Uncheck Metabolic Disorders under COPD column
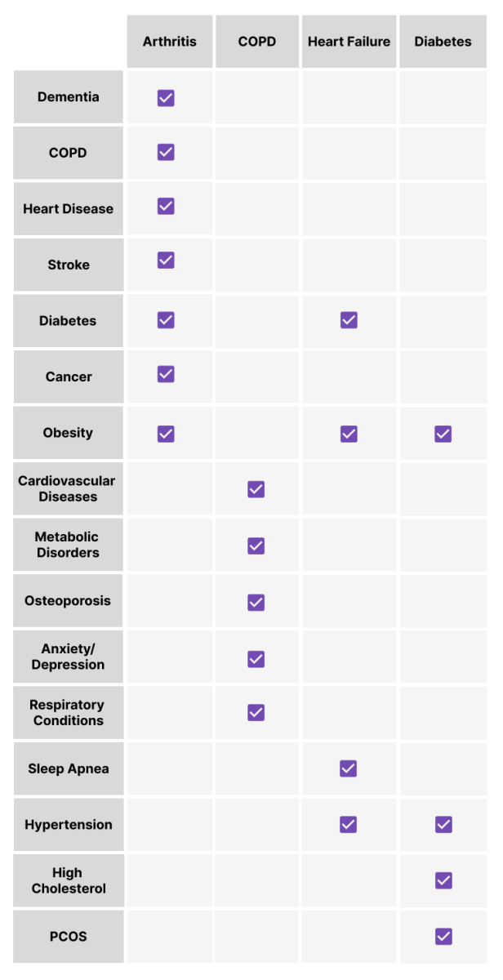The height and width of the screenshot is (980, 503). coord(256,546)
